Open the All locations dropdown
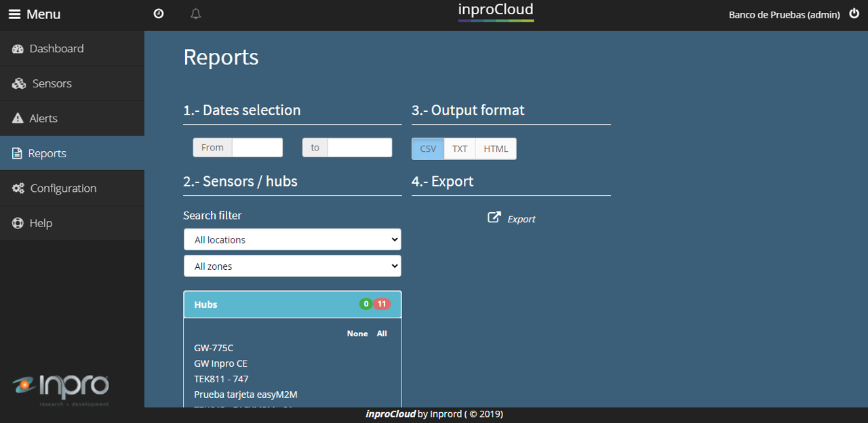This screenshot has width=868, height=423. coord(292,239)
